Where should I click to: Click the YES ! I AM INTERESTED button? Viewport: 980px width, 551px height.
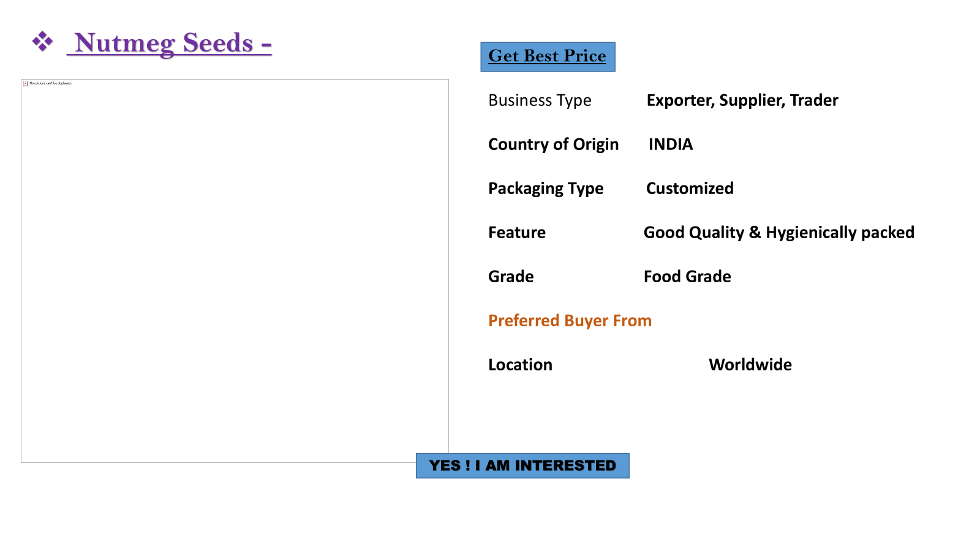pyautogui.click(x=522, y=466)
